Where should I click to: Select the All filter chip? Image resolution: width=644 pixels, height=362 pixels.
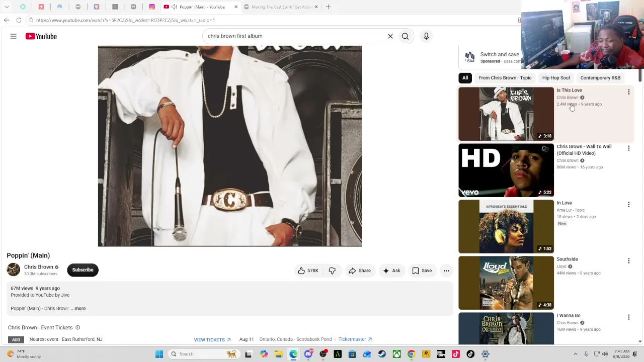(x=465, y=78)
